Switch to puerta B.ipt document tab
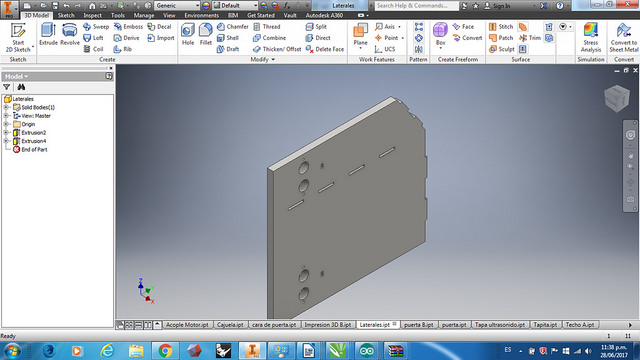Viewport: 640px width, 360px height. (418, 325)
